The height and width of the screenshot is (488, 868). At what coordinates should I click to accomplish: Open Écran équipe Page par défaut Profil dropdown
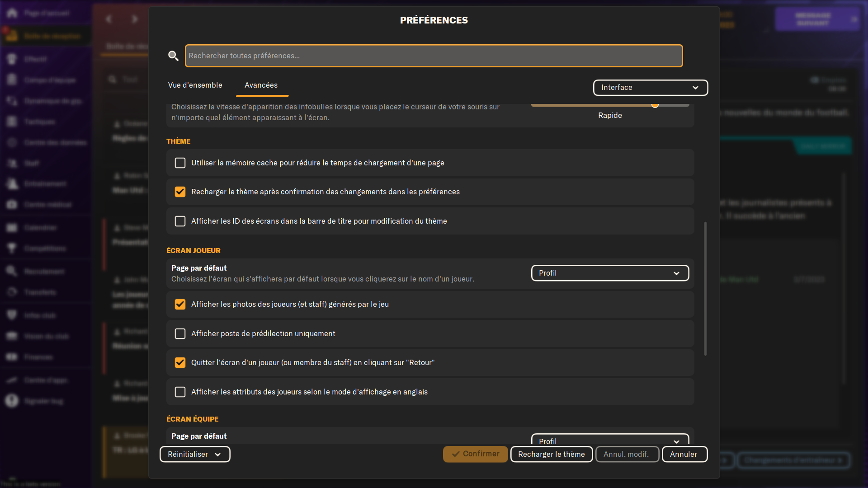(x=610, y=439)
